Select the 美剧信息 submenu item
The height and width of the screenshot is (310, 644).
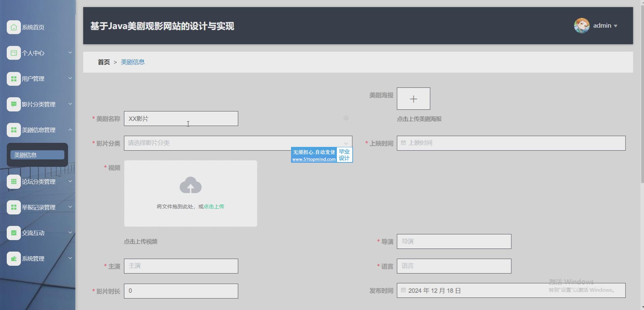coord(37,155)
